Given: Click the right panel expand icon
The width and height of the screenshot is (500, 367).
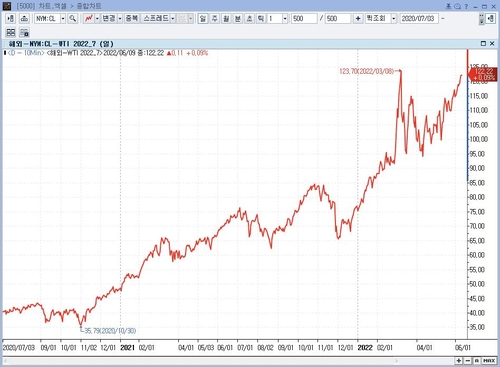Looking at the screenshot, I should pos(490,18).
